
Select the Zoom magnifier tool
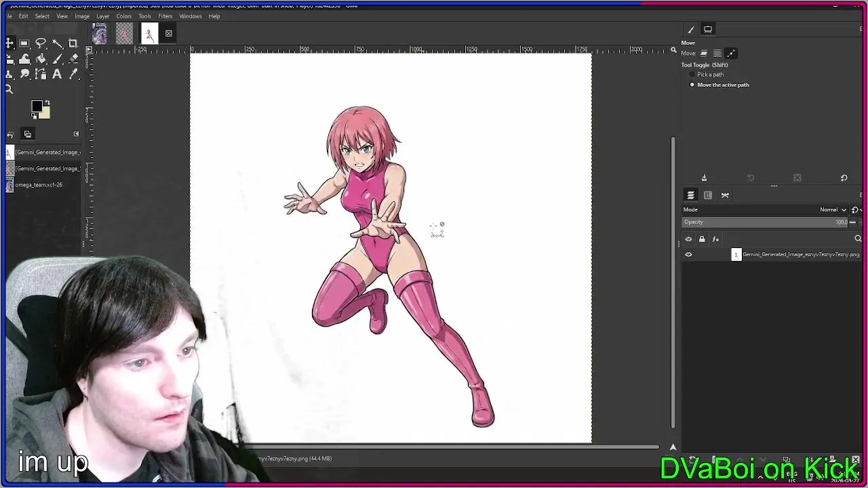pos(9,89)
